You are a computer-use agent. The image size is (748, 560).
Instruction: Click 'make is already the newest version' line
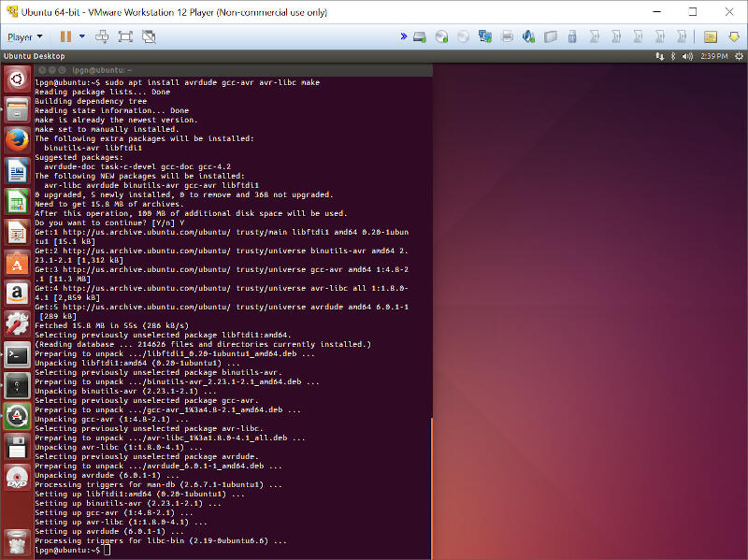[x=116, y=120]
